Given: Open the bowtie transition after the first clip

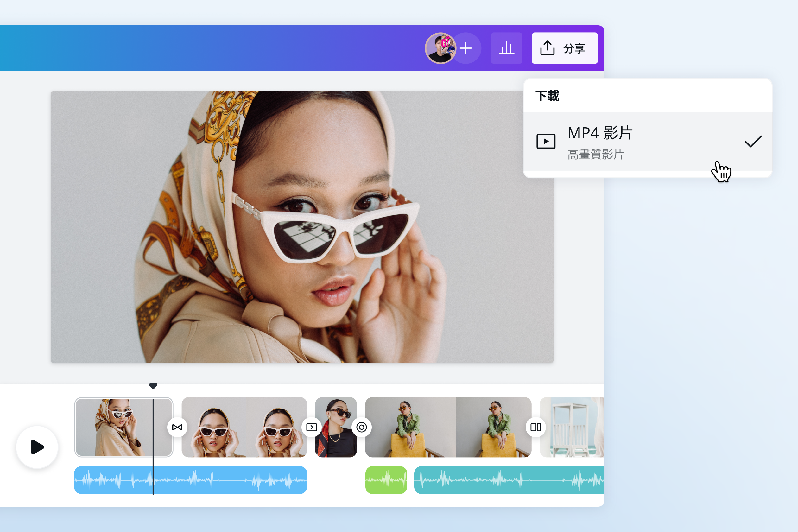Looking at the screenshot, I should click(177, 427).
